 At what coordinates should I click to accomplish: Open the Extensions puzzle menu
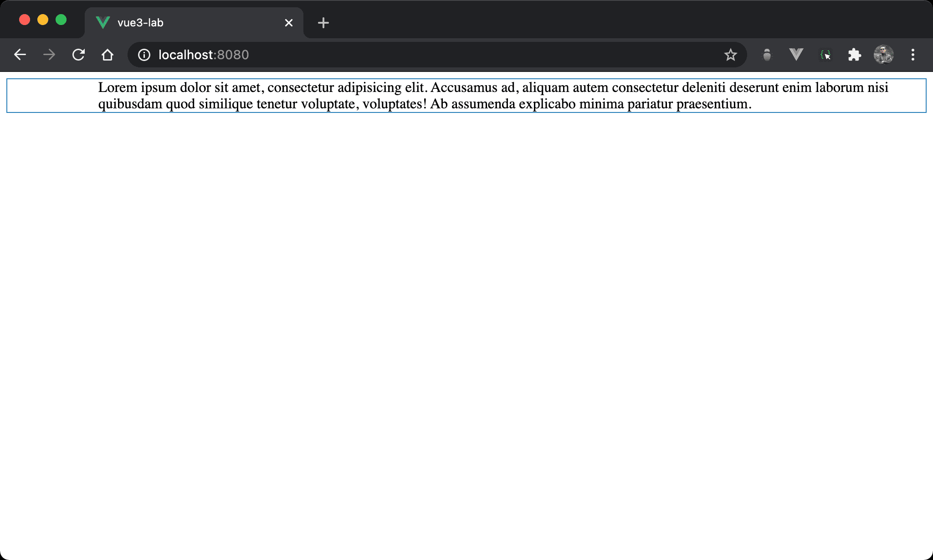pyautogui.click(x=854, y=55)
